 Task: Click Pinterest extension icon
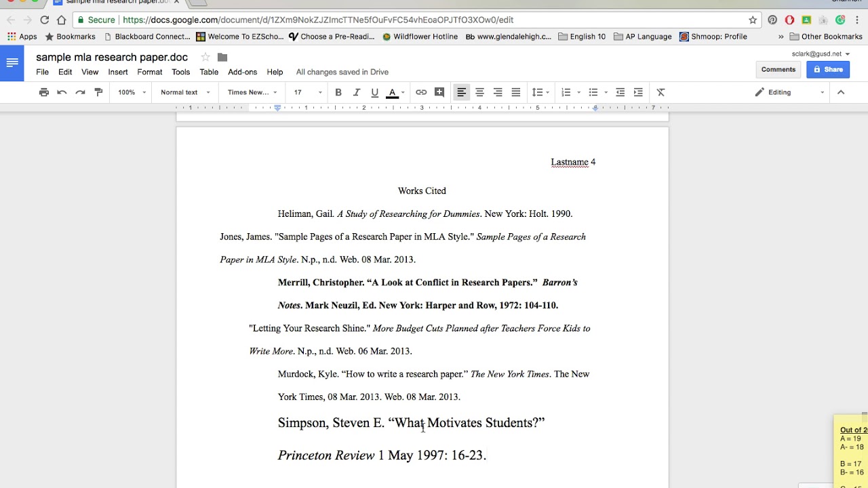(772, 20)
